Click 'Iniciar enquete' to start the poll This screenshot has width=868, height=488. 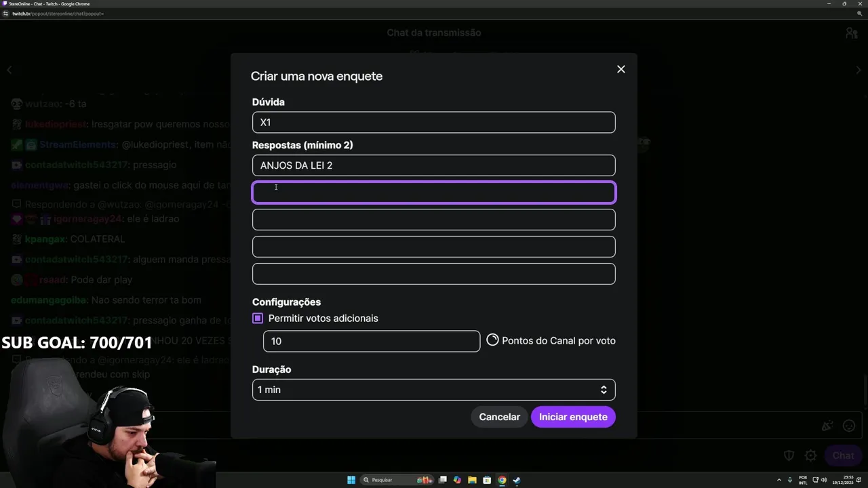coord(573,417)
